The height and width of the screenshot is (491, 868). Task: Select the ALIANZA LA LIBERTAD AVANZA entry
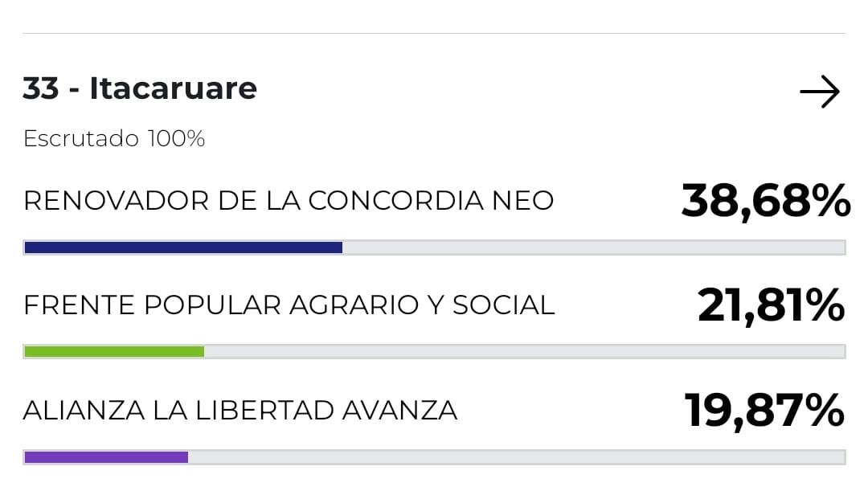click(240, 410)
